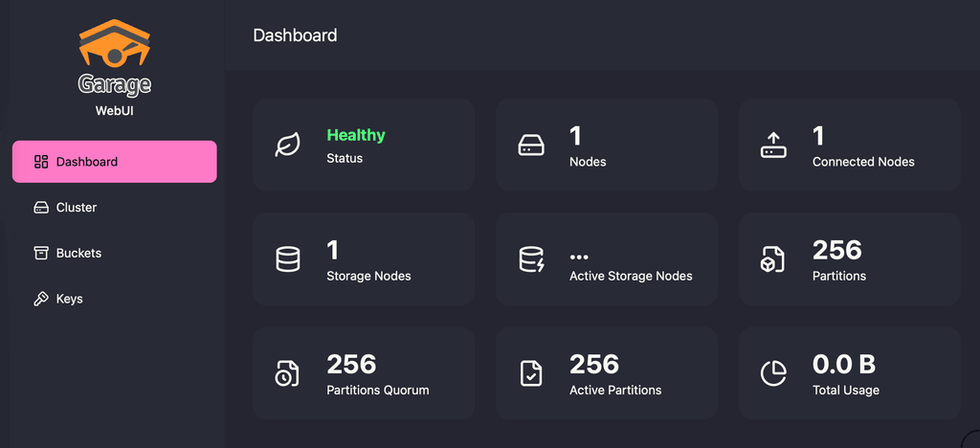Image resolution: width=980 pixels, height=448 pixels.
Task: Click the Garage logo in the sidebar
Action: click(114, 57)
